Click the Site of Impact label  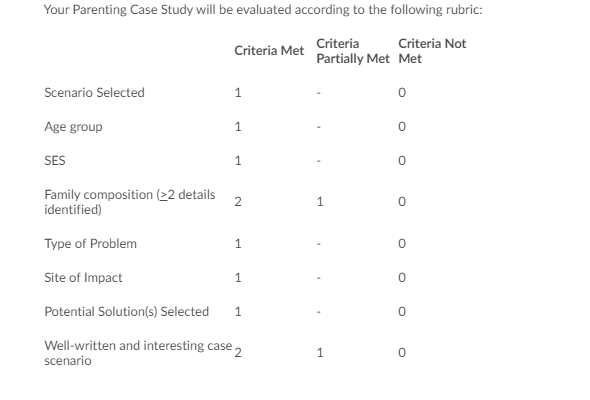coord(83,278)
